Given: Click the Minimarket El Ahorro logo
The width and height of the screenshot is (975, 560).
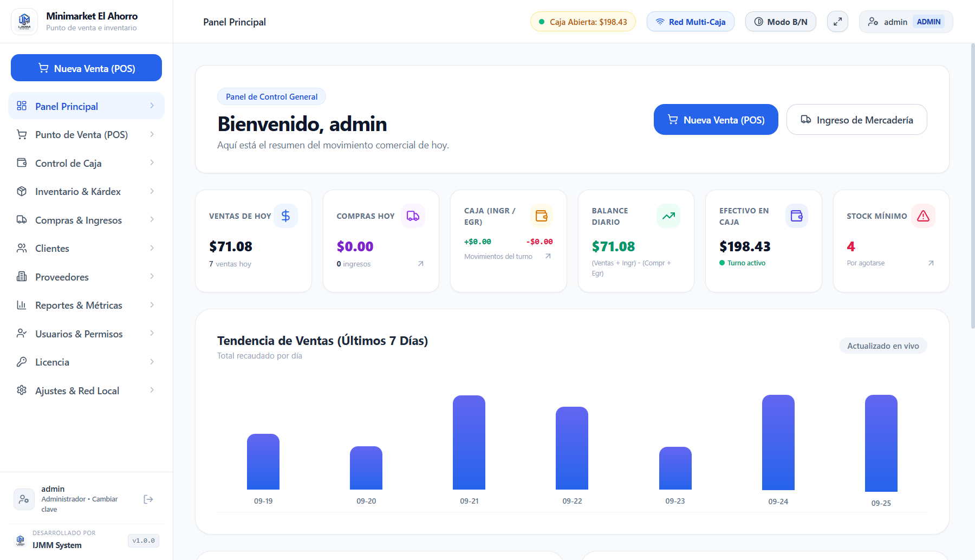Looking at the screenshot, I should click(24, 22).
